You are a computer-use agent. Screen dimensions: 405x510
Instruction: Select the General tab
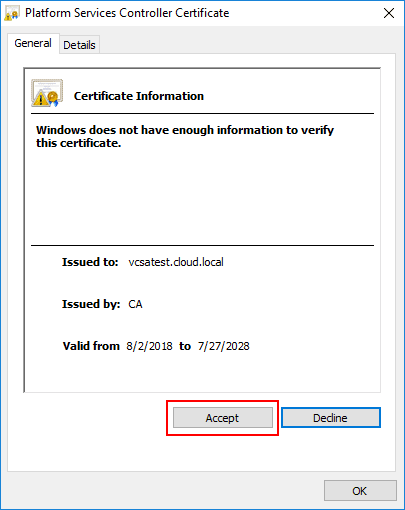click(x=33, y=43)
